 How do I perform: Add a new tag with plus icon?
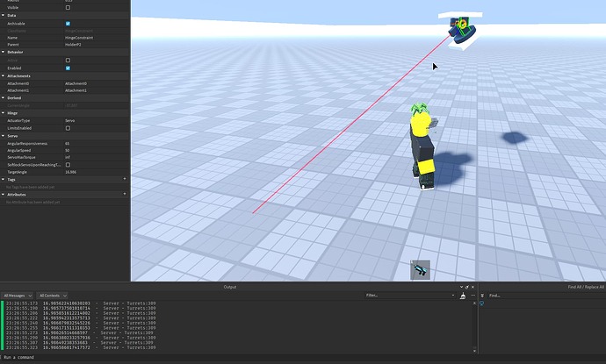[x=125, y=179]
